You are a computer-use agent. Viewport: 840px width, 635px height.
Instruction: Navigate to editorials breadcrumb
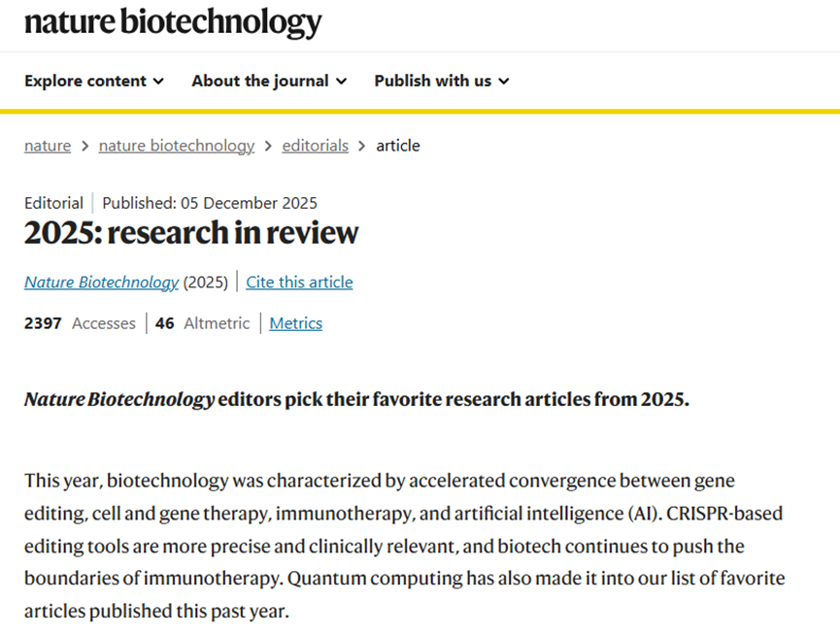[x=315, y=146]
